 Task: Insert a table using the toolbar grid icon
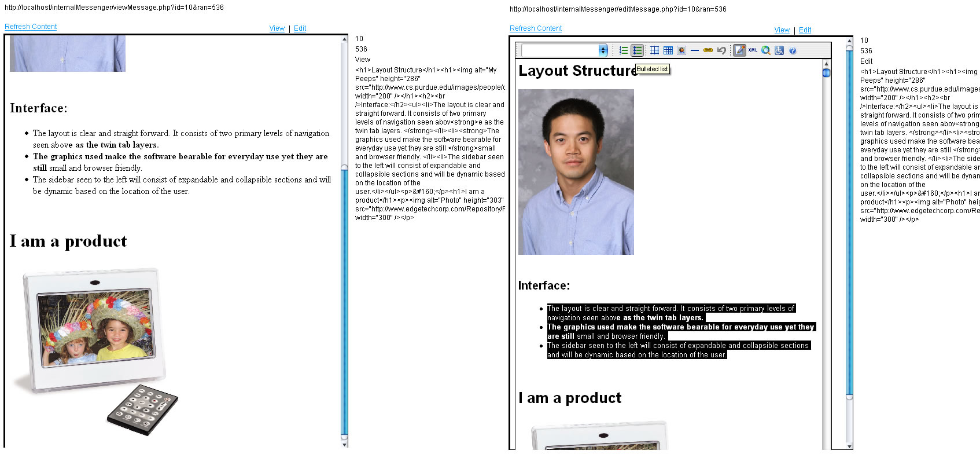[x=654, y=50]
